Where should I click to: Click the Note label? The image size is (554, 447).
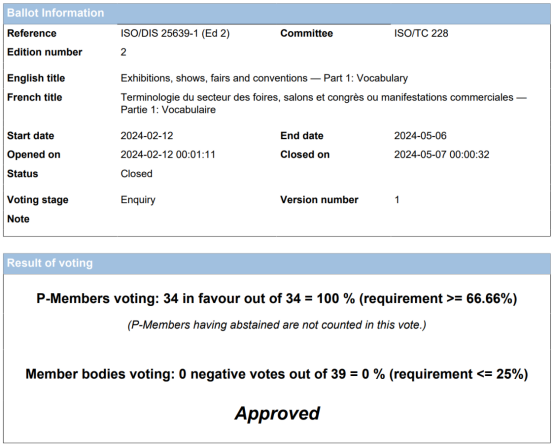tap(18, 219)
